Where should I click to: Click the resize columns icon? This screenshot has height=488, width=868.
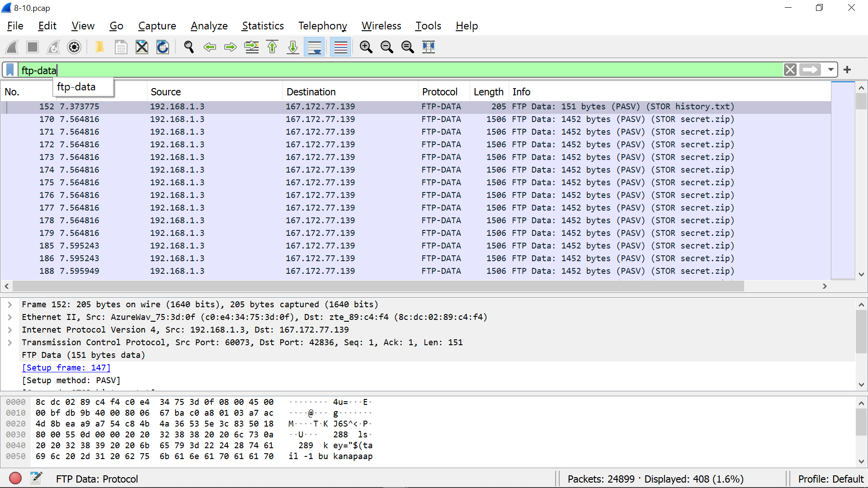point(428,47)
